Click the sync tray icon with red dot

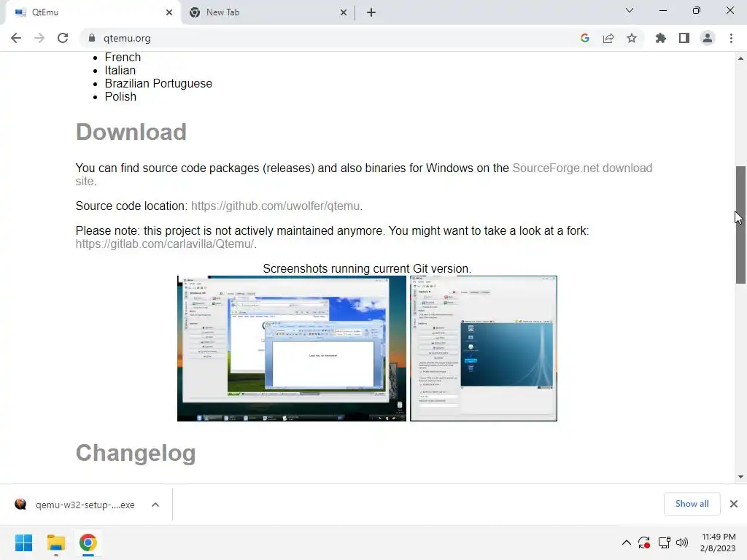click(x=644, y=542)
